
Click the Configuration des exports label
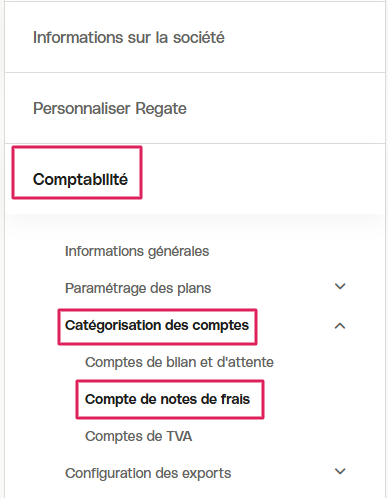[x=148, y=473]
